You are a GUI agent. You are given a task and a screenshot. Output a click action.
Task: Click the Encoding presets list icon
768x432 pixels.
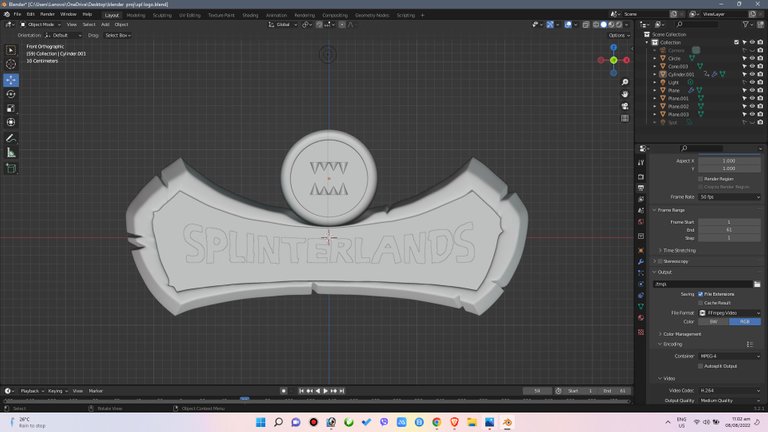click(750, 344)
